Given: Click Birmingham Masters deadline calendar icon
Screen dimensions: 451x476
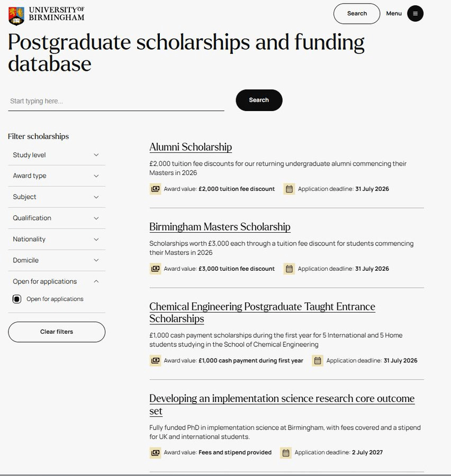Looking at the screenshot, I should (x=289, y=269).
